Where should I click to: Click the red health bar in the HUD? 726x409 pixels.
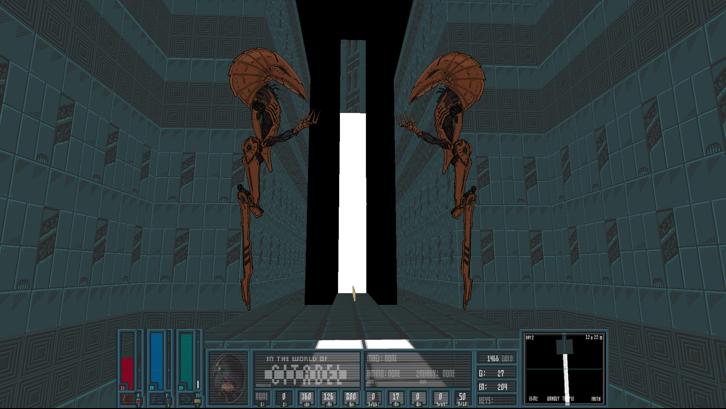tap(128, 373)
